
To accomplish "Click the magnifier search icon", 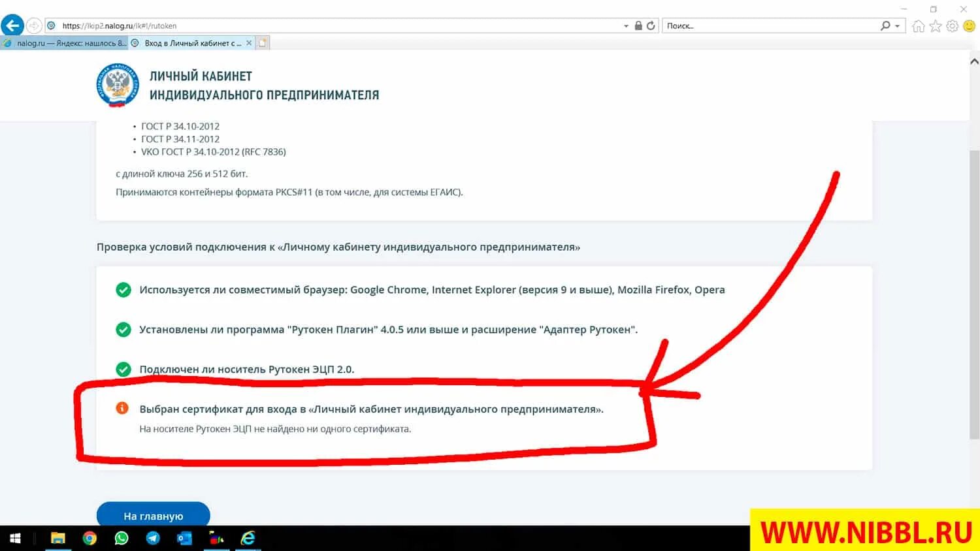I will [885, 25].
